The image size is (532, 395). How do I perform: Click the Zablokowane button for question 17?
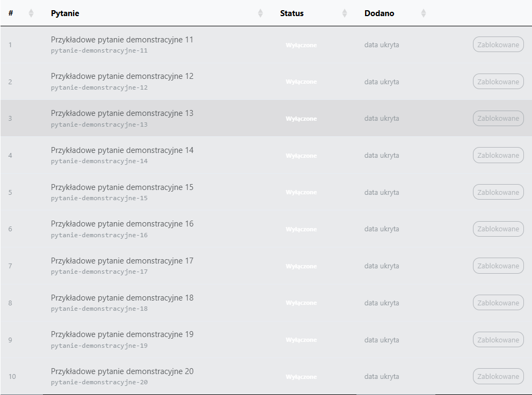pos(498,266)
